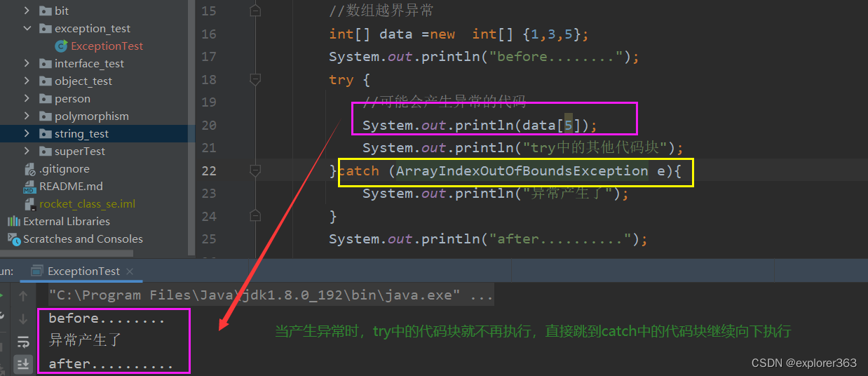Expand the polymorphism package chevron
This screenshot has height=376, width=868.
[x=27, y=116]
